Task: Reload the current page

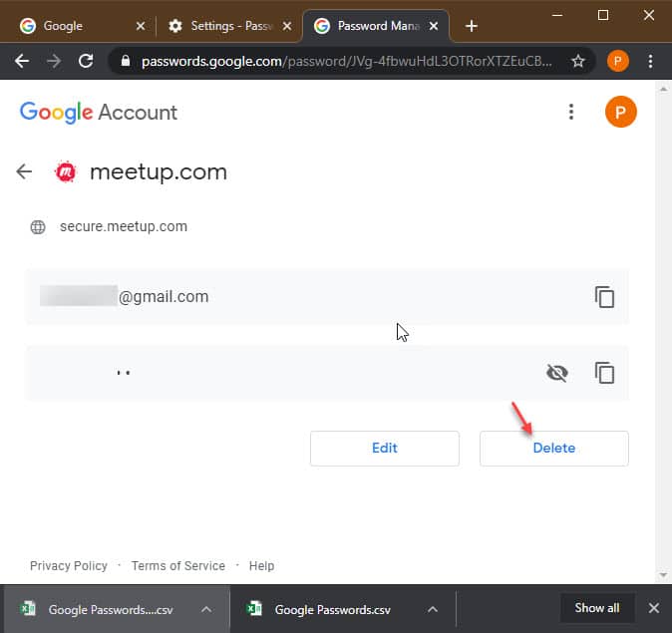Action: [86, 61]
